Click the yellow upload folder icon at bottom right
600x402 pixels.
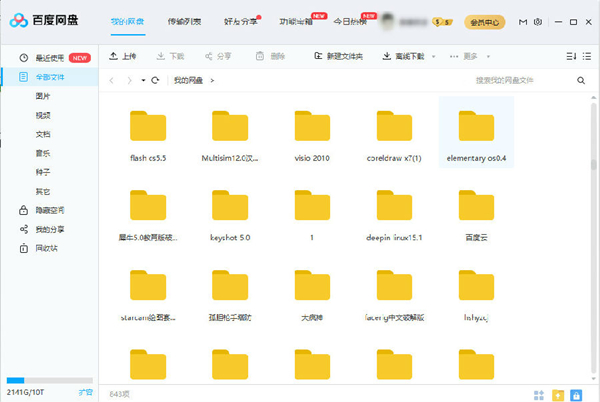click(x=559, y=395)
